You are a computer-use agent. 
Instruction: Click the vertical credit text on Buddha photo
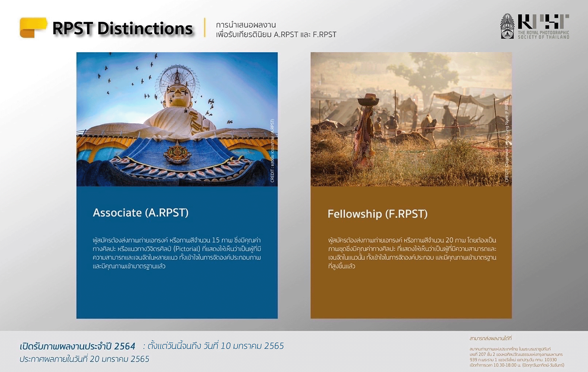pyautogui.click(x=272, y=151)
